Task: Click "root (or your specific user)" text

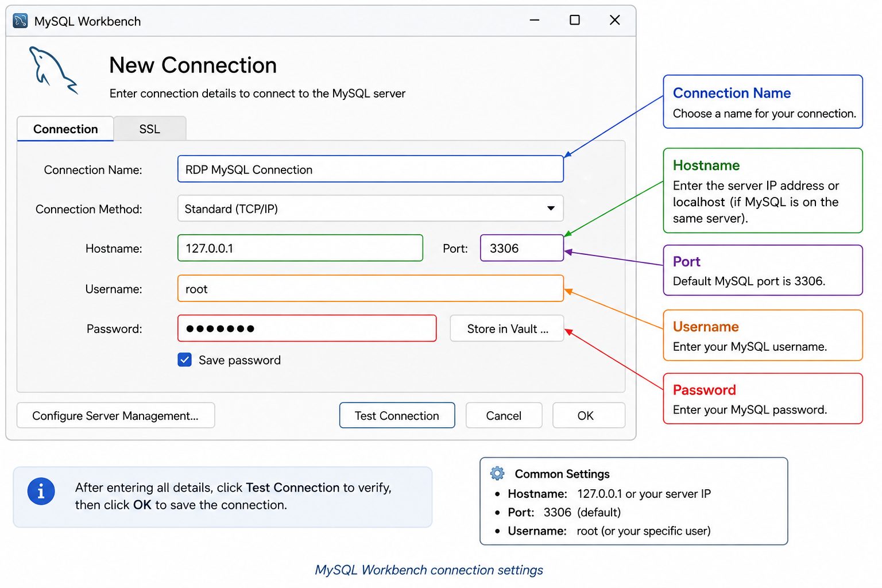Action: tap(644, 531)
